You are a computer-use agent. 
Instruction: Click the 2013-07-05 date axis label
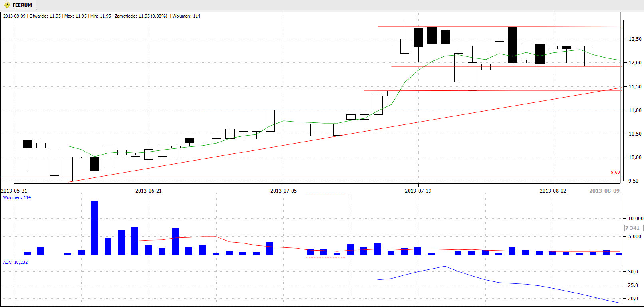284,191
